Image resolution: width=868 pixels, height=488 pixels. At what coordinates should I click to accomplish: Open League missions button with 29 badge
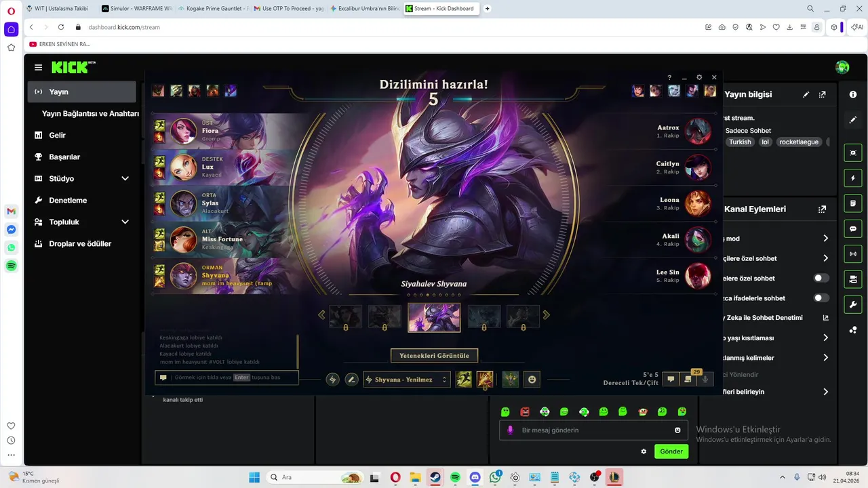688,380
